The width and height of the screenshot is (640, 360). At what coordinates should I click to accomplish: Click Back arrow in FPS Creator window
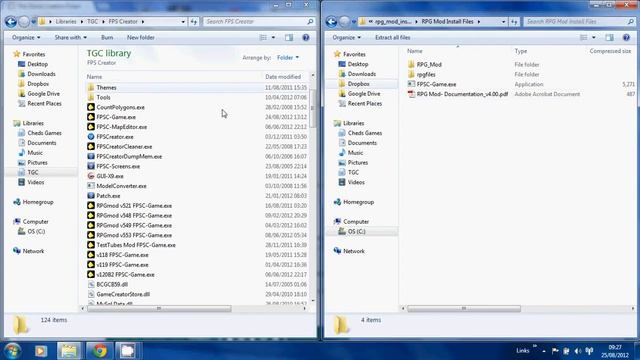(x=11, y=22)
